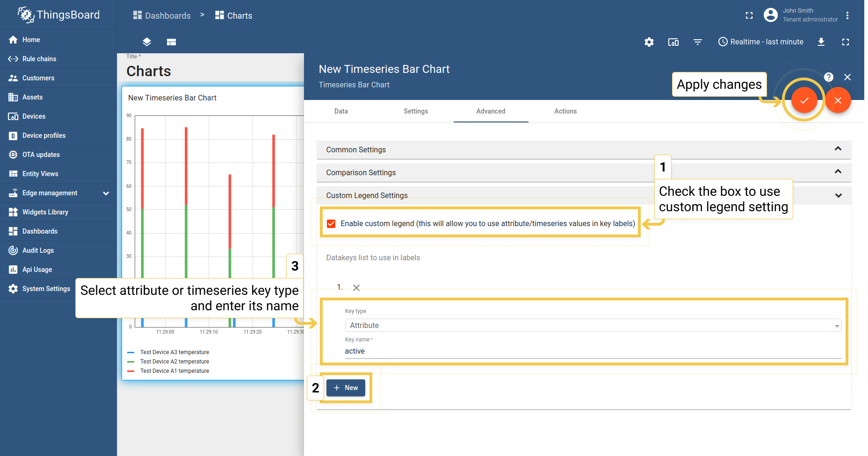Viewport: 868px width, 456px height.
Task: Apply widget changes with the orange checkmark
Action: pyautogui.click(x=803, y=100)
